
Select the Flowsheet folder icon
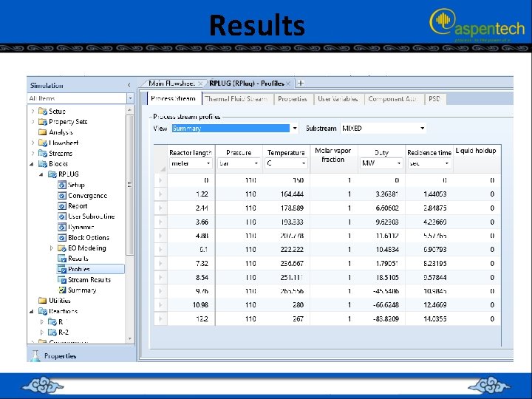(x=43, y=143)
